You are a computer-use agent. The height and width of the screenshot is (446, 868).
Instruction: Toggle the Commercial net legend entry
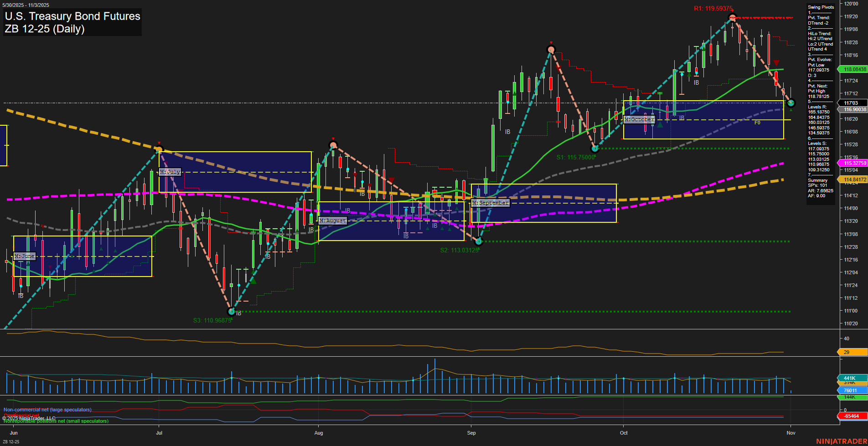point(21,415)
